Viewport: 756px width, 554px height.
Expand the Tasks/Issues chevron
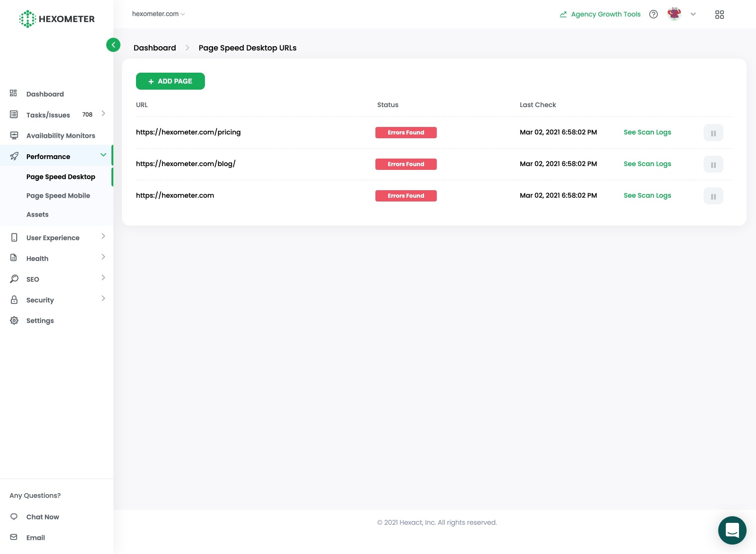pyautogui.click(x=103, y=114)
